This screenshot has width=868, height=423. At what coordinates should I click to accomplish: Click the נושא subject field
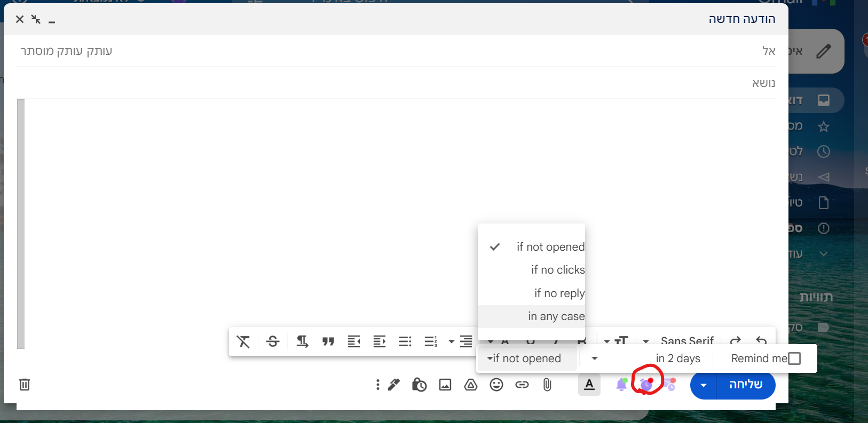[396, 83]
